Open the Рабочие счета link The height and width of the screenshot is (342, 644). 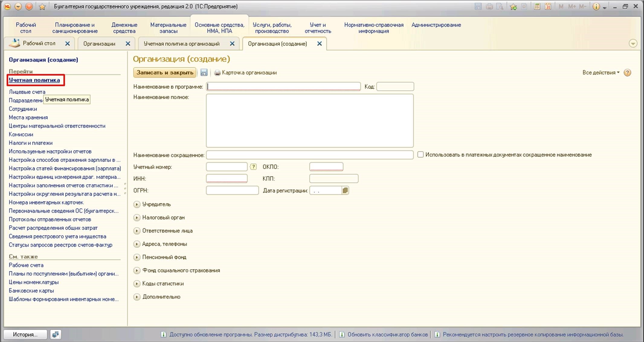tap(26, 265)
